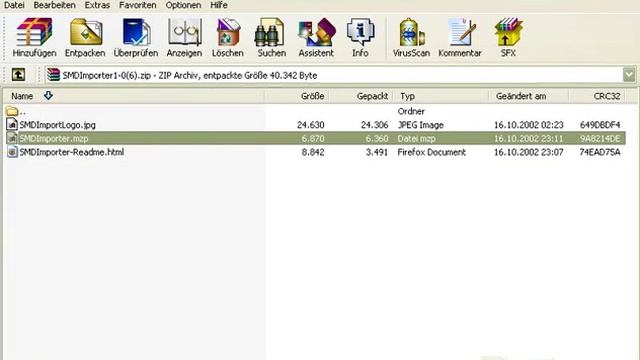The height and width of the screenshot is (360, 640).
Task: Select SMDImporter.mzp file row
Action: point(315,138)
